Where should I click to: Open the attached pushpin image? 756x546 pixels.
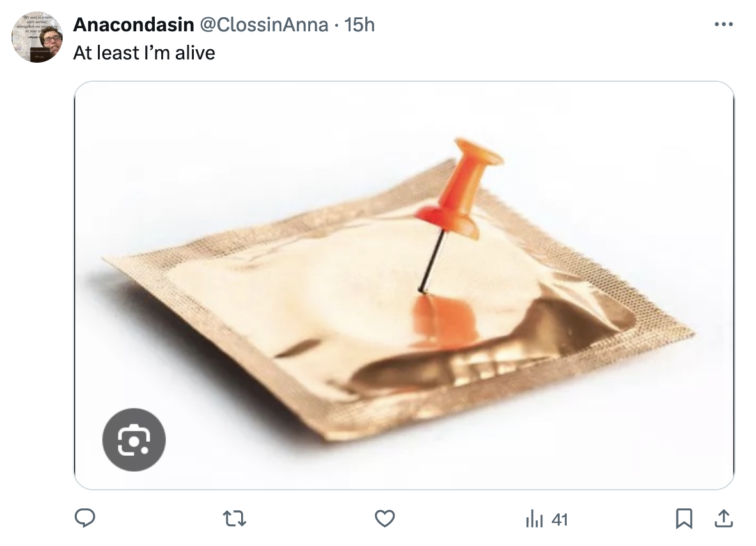coord(404,285)
